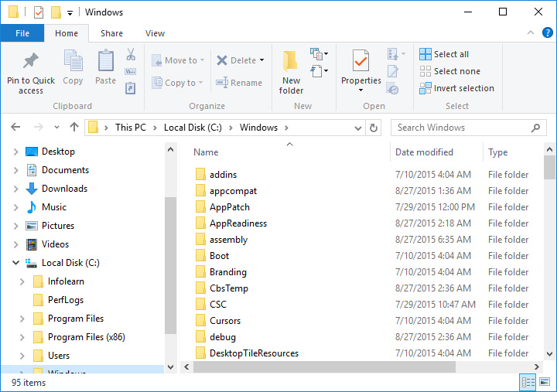Click Select none

449,71
